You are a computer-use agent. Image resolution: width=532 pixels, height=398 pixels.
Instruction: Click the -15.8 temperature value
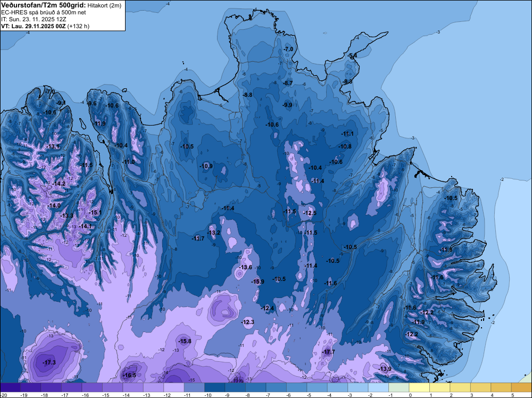click(185, 342)
